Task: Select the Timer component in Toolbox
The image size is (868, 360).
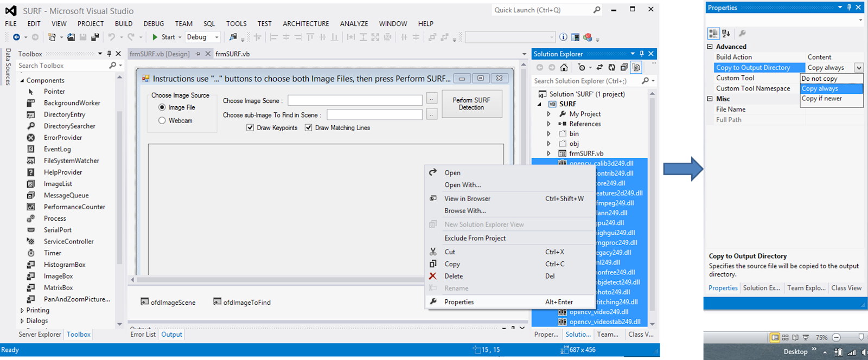Action: tap(53, 253)
